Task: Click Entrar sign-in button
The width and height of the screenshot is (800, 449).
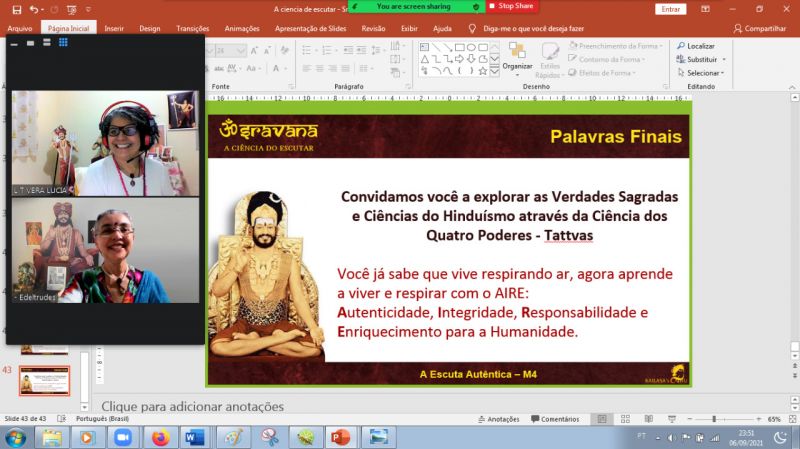Action: click(670, 9)
